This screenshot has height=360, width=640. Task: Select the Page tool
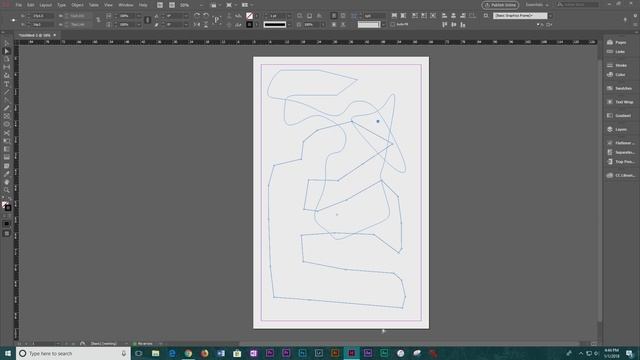pyautogui.click(x=7, y=59)
